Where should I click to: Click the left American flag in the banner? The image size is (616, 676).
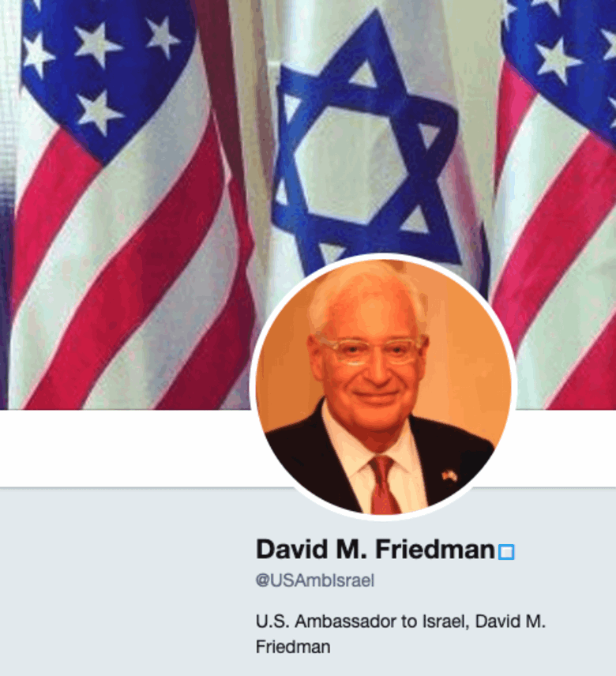pos(125,205)
